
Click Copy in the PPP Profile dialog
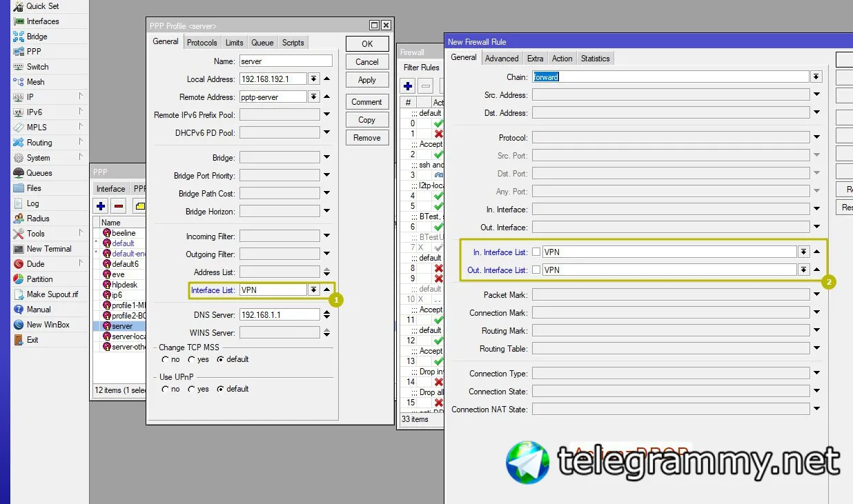tap(367, 120)
